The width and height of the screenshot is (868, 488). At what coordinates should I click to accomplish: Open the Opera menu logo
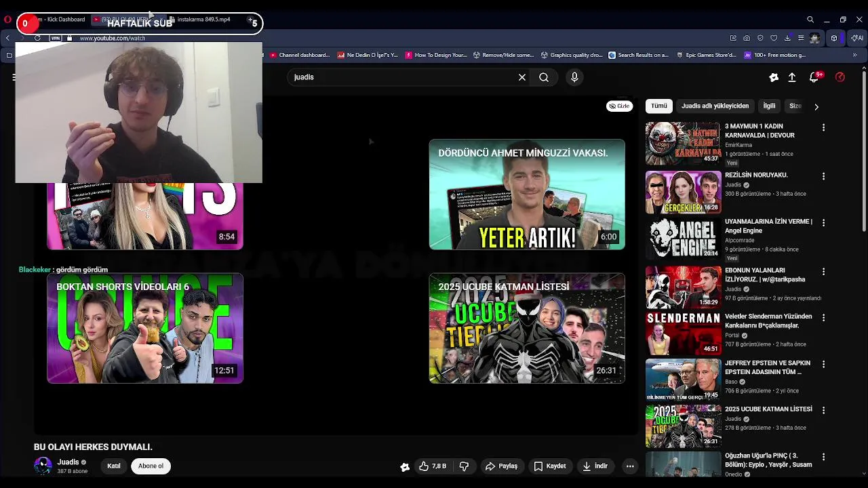(7, 20)
